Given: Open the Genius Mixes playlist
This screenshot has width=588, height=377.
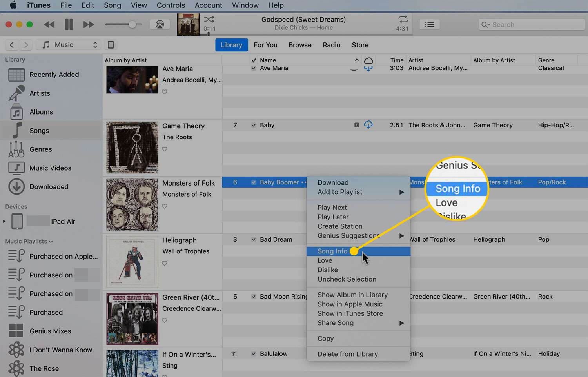Looking at the screenshot, I should click(x=51, y=331).
